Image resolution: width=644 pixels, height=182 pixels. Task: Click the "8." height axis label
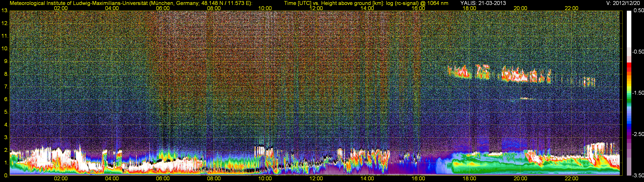pyautogui.click(x=6, y=74)
